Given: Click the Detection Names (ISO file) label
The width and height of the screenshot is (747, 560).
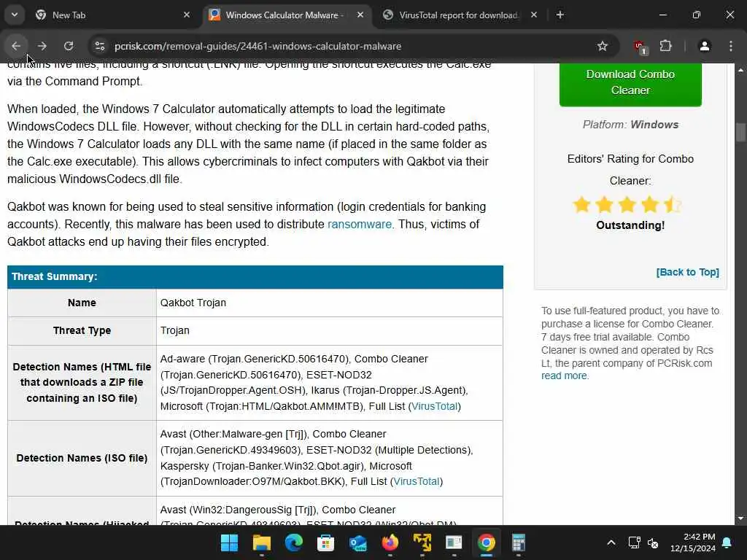Looking at the screenshot, I should [82, 458].
